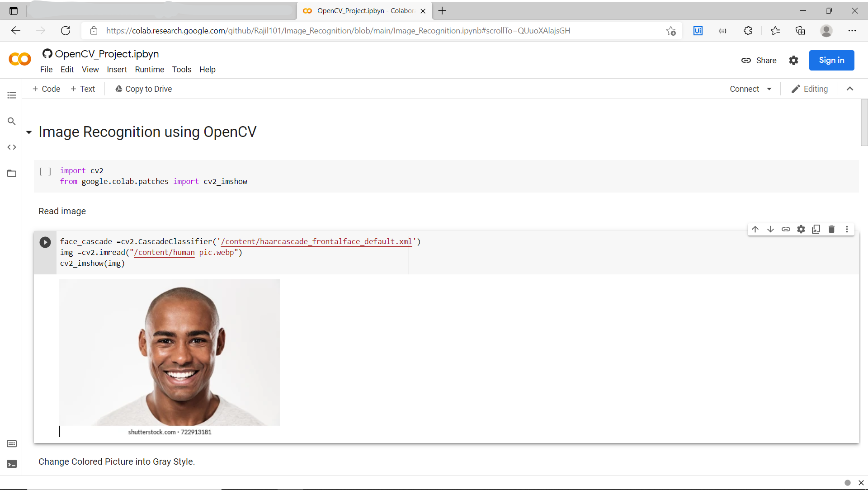Open the Files folder icon in sidebar
The width and height of the screenshot is (868, 490).
pyautogui.click(x=12, y=174)
